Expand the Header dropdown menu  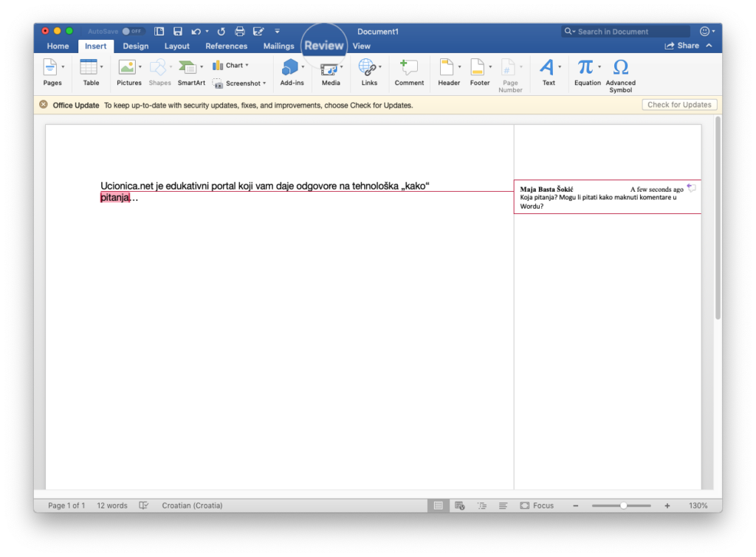[x=459, y=67]
